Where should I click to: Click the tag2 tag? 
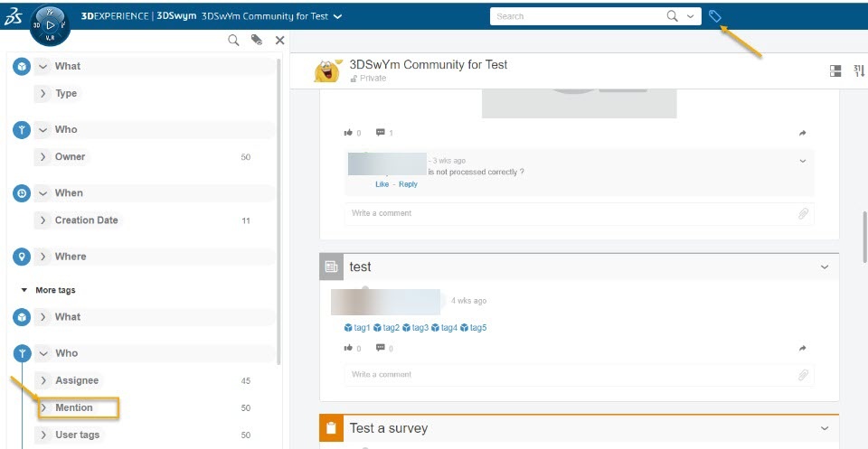point(386,328)
